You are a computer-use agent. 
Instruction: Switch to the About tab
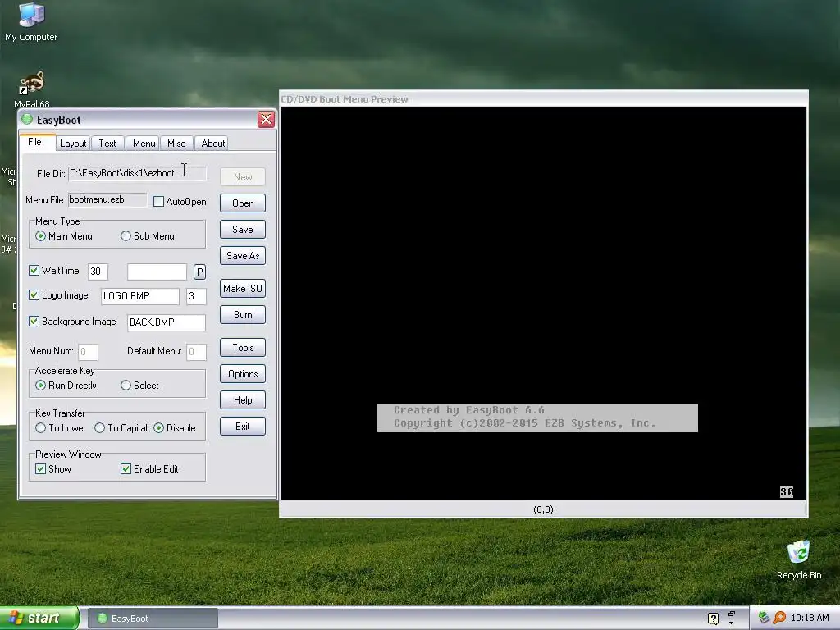[212, 144]
